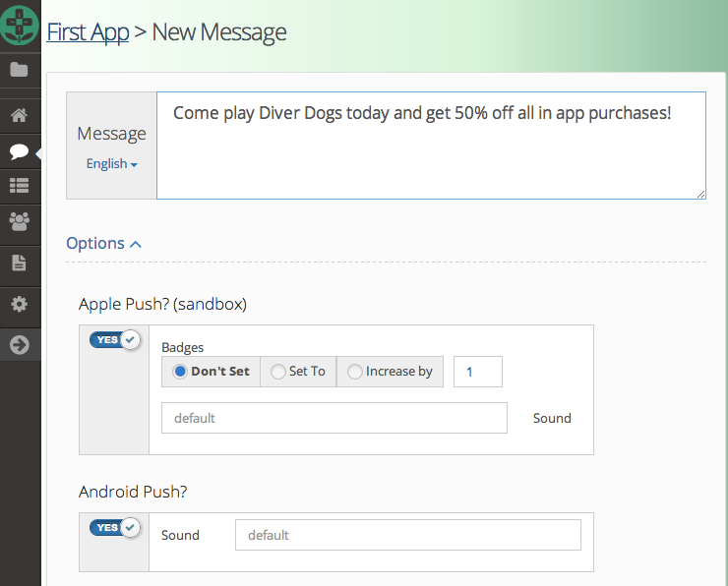Toggle the Apple Push YES switch
Screen dimensions: 728x586
115,340
